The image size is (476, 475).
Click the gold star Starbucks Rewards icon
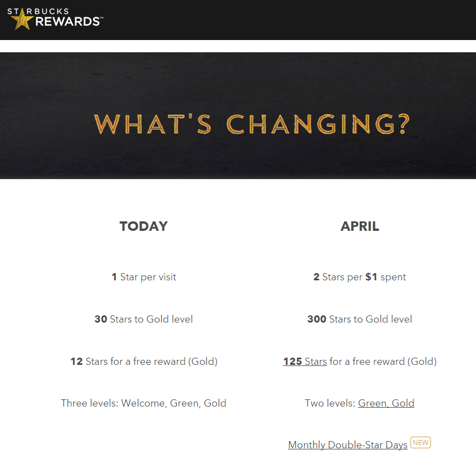[22, 20]
